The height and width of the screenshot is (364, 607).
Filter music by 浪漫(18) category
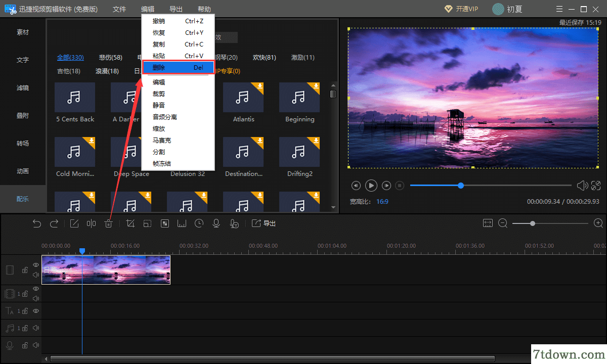(x=107, y=71)
